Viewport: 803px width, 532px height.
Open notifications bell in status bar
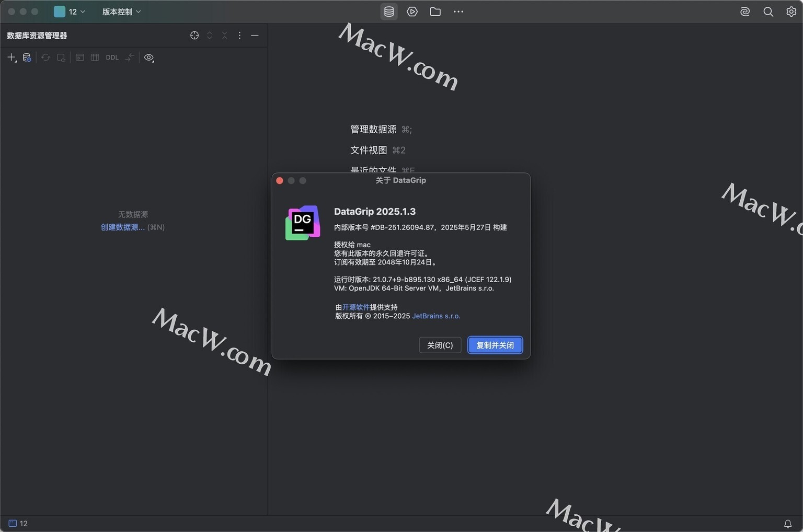tap(788, 524)
